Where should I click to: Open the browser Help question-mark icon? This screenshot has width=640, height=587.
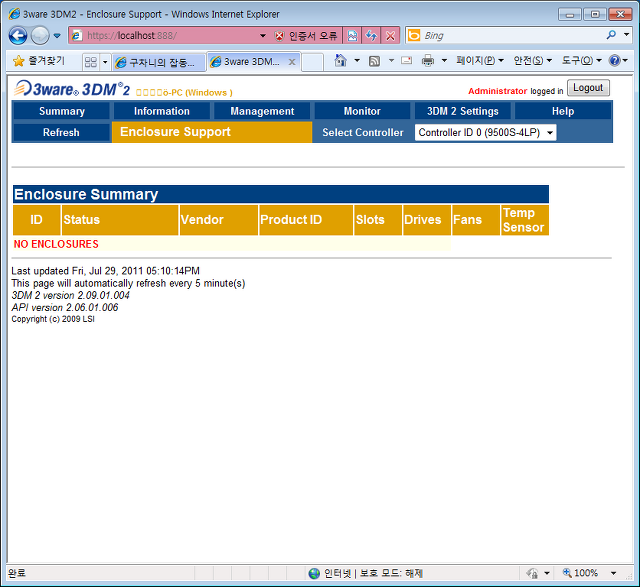[614, 61]
